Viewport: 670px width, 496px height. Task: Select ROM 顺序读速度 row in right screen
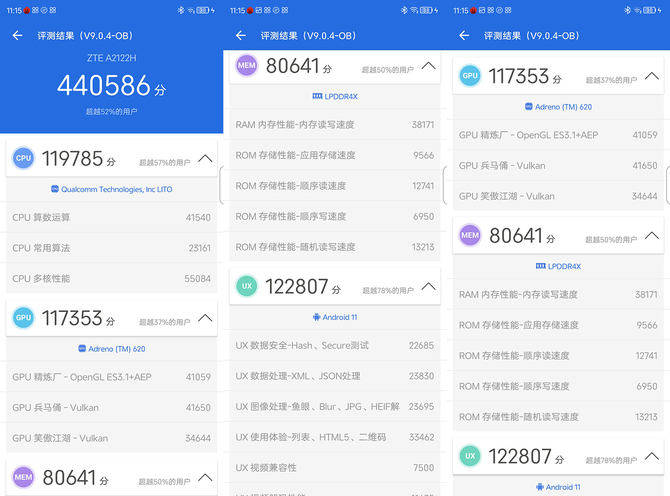[x=558, y=355]
